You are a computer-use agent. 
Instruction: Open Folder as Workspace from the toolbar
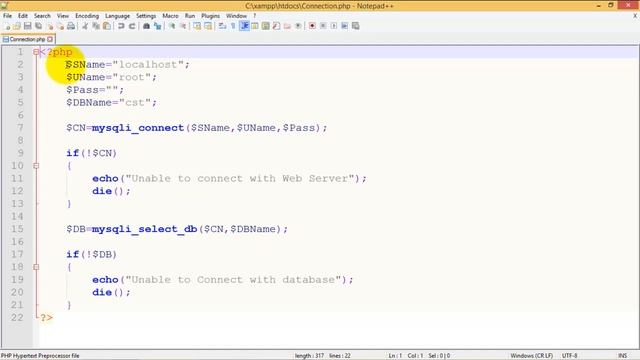point(287,26)
